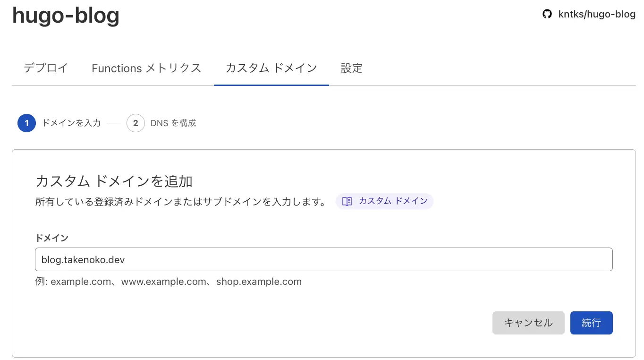Click the hugo-blog page title
This screenshot has height=360, width=644.
(x=66, y=15)
